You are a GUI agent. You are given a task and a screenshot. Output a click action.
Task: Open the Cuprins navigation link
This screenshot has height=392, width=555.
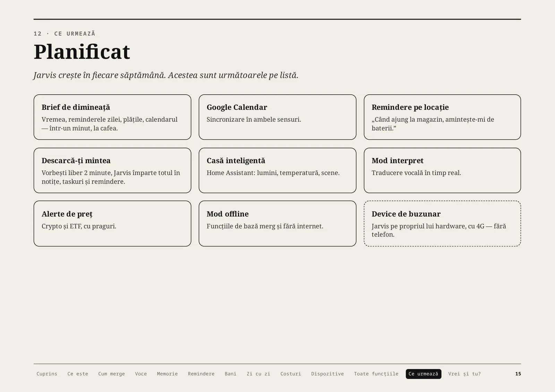point(47,374)
